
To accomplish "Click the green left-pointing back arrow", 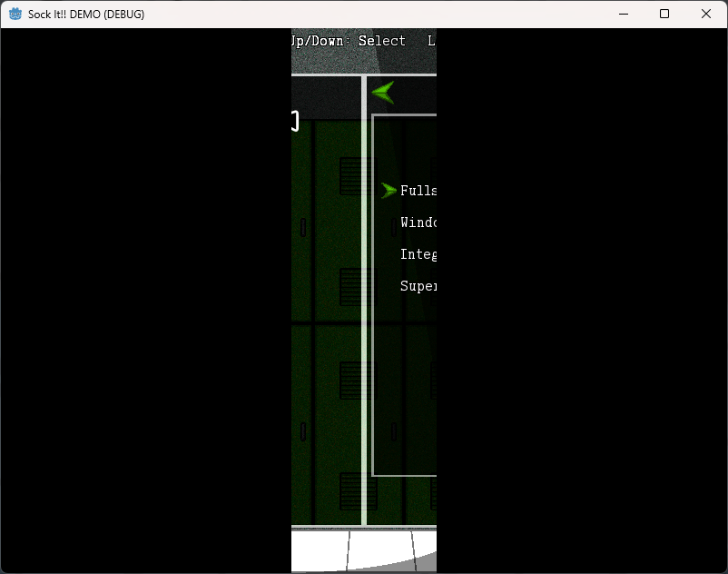I will click(x=383, y=92).
